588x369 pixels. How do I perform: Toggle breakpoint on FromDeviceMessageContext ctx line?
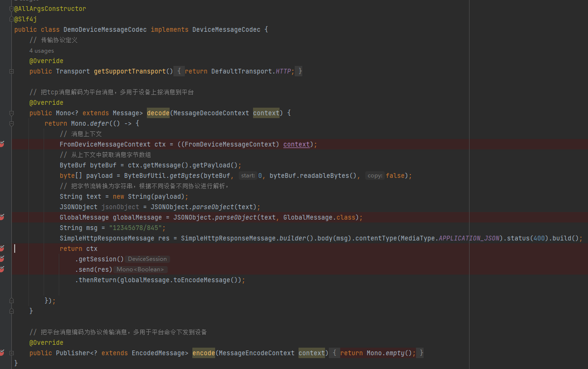pyautogui.click(x=2, y=144)
